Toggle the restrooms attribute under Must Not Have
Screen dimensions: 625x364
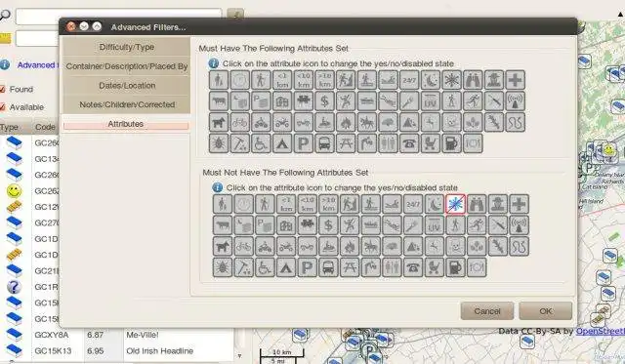pos(392,267)
